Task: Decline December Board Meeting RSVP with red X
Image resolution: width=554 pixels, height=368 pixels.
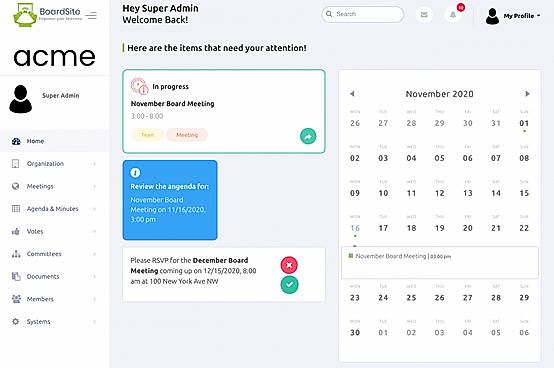Action: pyautogui.click(x=289, y=265)
